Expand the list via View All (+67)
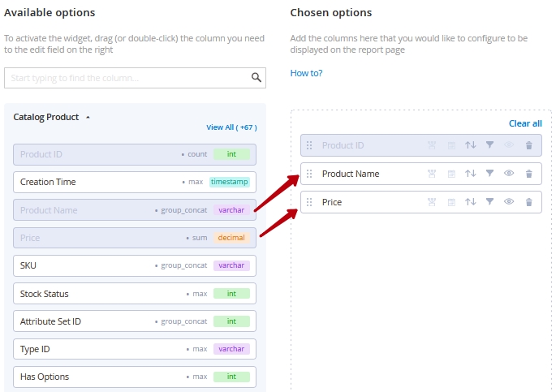556x392 pixels. click(x=231, y=127)
